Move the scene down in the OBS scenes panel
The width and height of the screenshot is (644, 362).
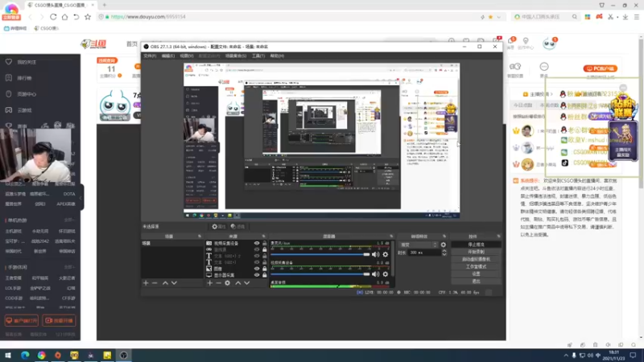(174, 283)
